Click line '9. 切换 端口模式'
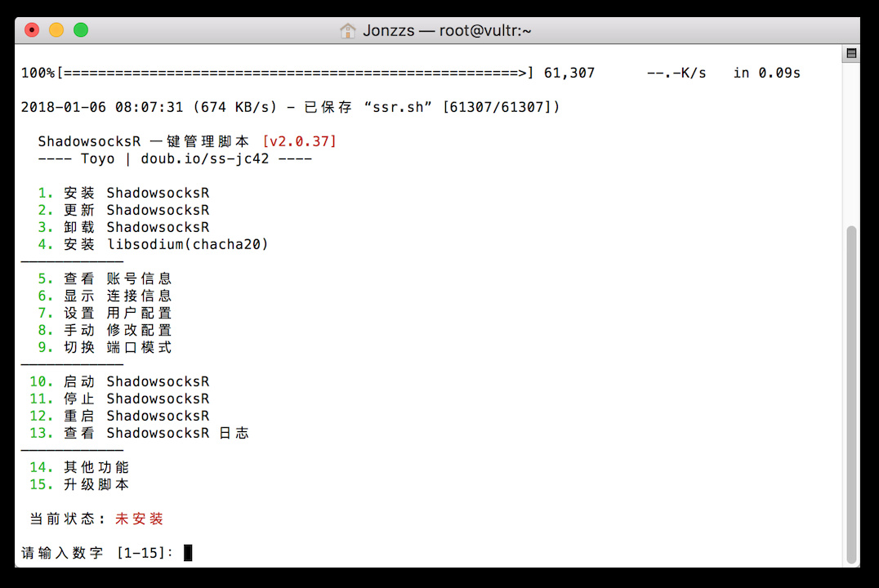 click(105, 348)
